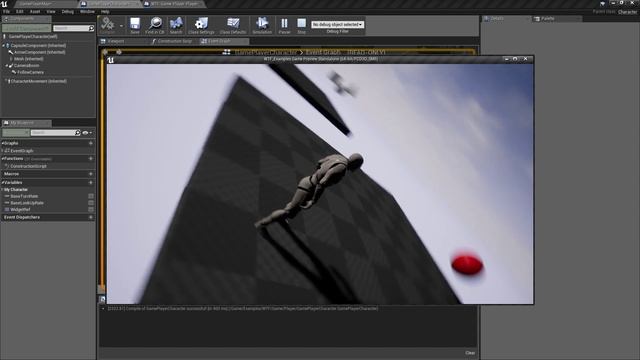Collapse the CapsuleComponent tree arrow
640x360 pixels.
pyautogui.click(x=4, y=46)
